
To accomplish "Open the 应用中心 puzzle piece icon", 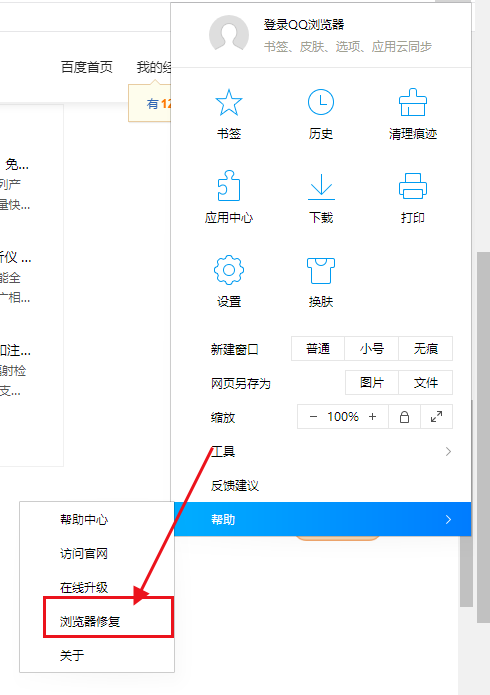I will click(229, 186).
